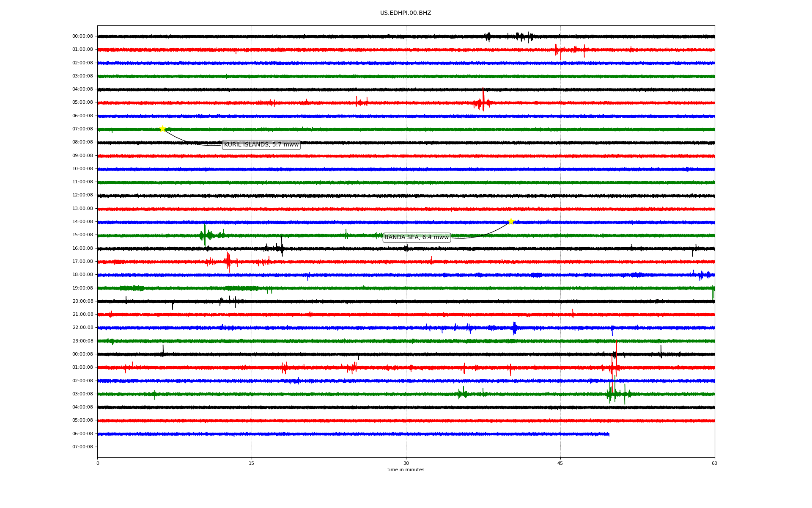Click the 0 minute x-axis tick label
Screen dimensions: 812x508
coord(98,463)
